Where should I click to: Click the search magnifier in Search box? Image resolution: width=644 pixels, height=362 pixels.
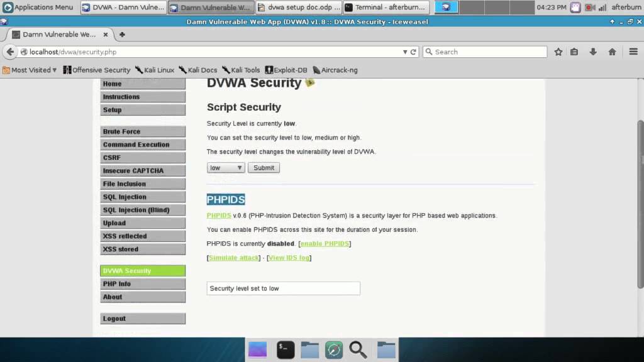[x=429, y=52]
